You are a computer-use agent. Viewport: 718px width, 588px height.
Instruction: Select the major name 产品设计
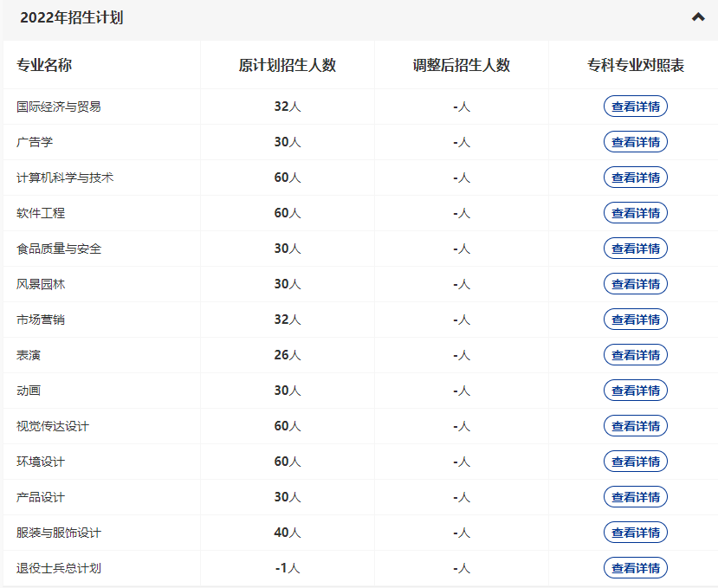[x=41, y=497]
